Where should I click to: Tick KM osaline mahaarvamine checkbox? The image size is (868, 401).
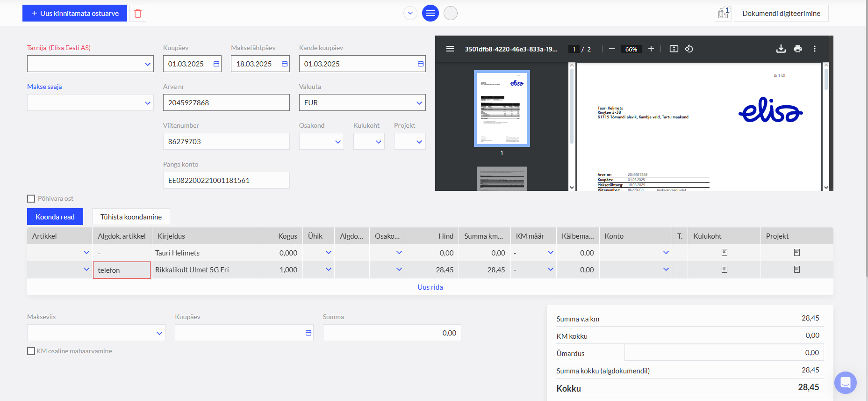pyautogui.click(x=31, y=351)
